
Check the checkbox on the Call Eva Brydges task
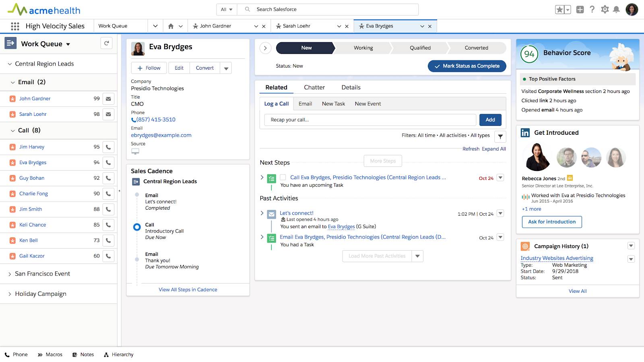(x=283, y=177)
